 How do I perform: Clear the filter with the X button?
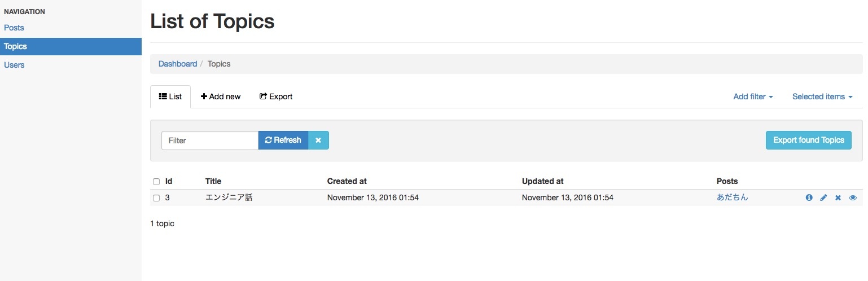tap(318, 140)
